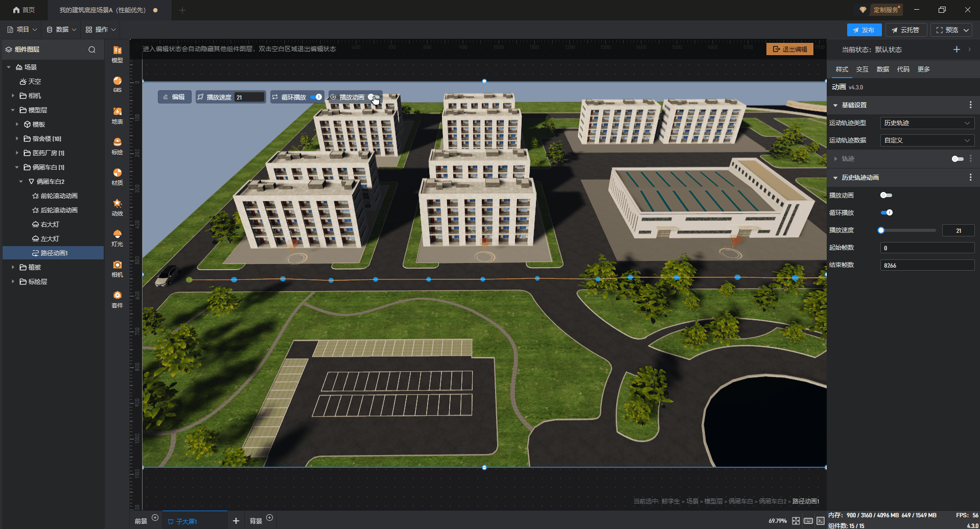Toggle 循环播放 switch in viewport toolbar

(316, 97)
